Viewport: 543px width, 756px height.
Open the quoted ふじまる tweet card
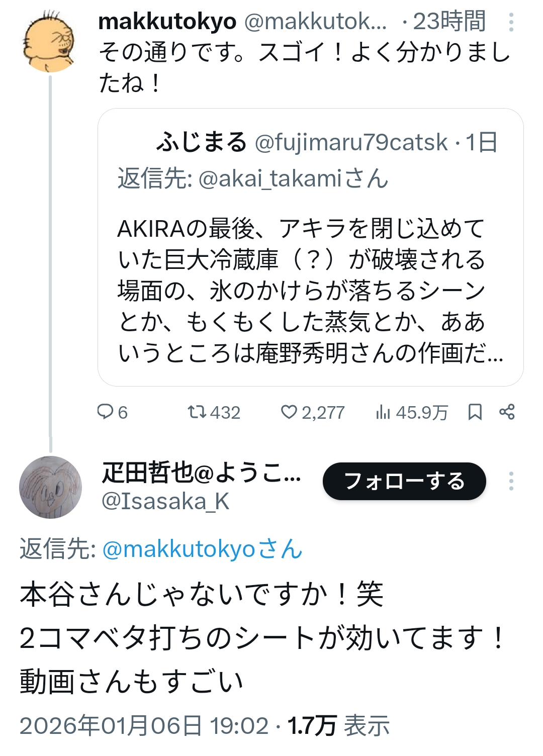coord(310,292)
